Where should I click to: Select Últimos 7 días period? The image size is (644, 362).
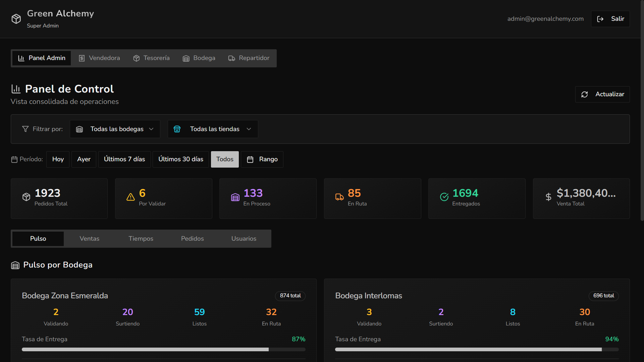click(x=124, y=159)
